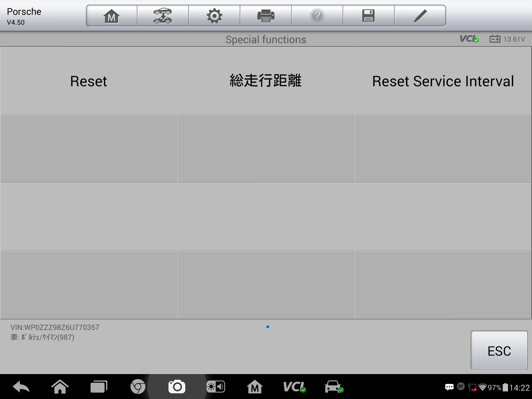This screenshot has height=399, width=532.
Task: Select VIN:WP0ZZZ98Z6U770357 text
Action: click(55, 327)
